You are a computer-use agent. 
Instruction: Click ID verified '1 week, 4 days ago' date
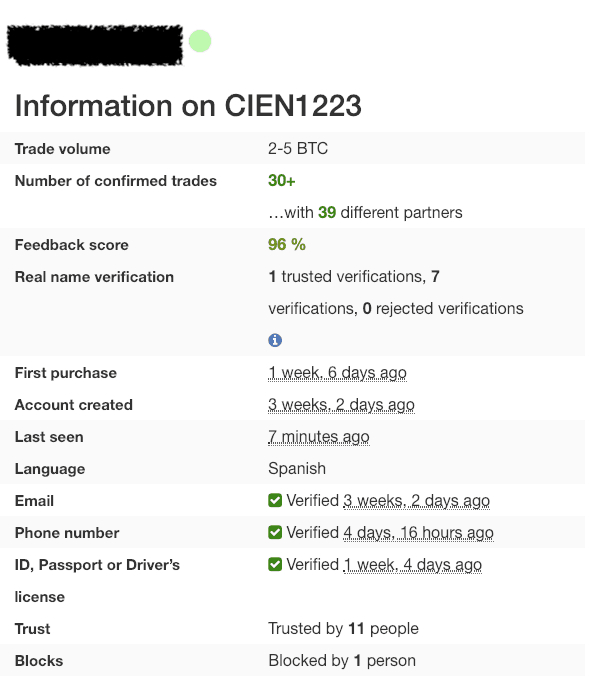(412, 565)
